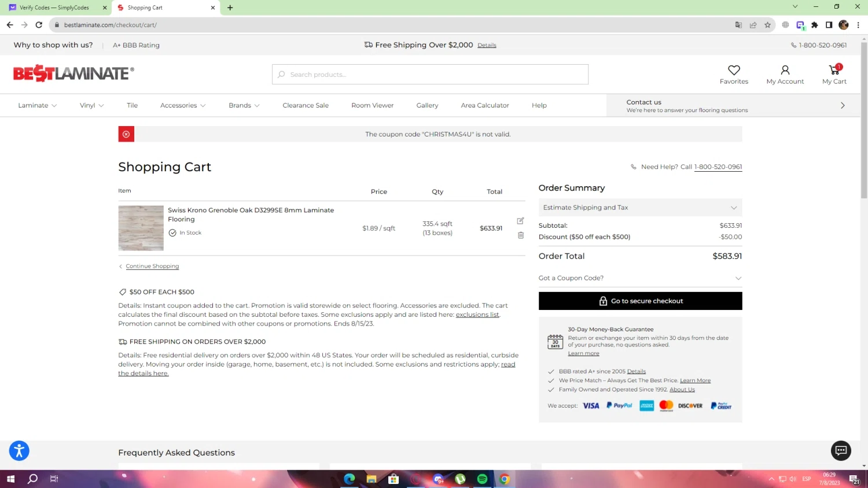The image size is (868, 488).
Task: Open the BBB rated Details link
Action: [637, 371]
